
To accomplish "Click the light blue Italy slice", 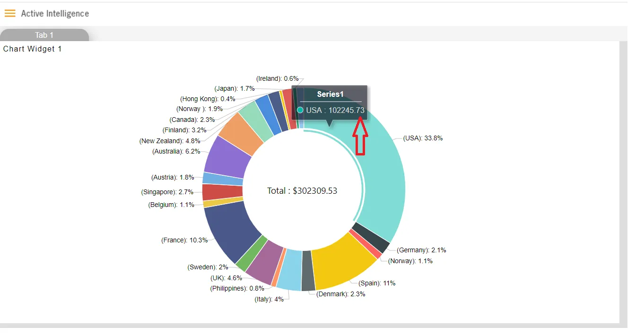I will (289, 269).
